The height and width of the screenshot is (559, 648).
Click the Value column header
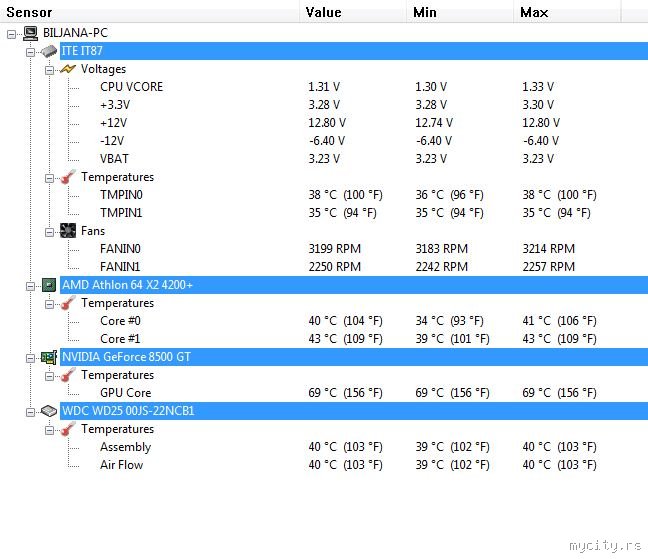(353, 12)
